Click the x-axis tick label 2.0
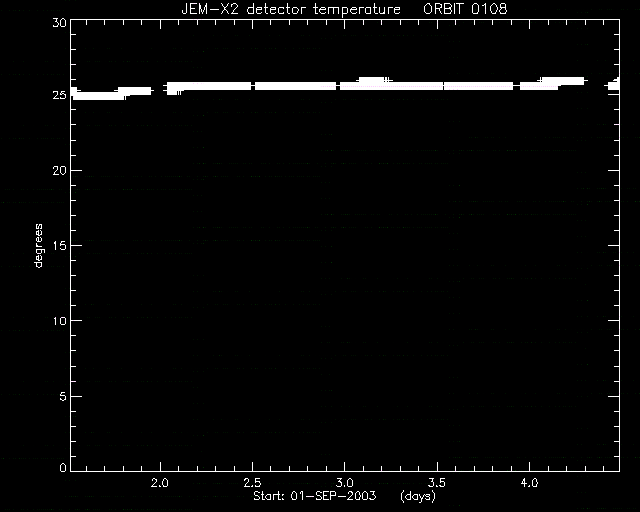Viewport: 640px width, 512px height. (x=160, y=483)
